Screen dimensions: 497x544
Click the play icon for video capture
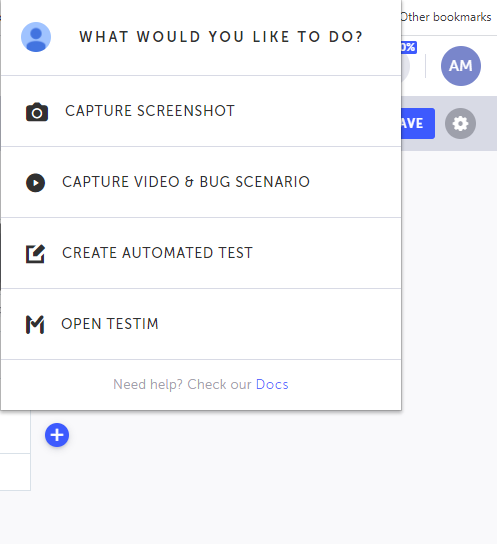point(35,182)
